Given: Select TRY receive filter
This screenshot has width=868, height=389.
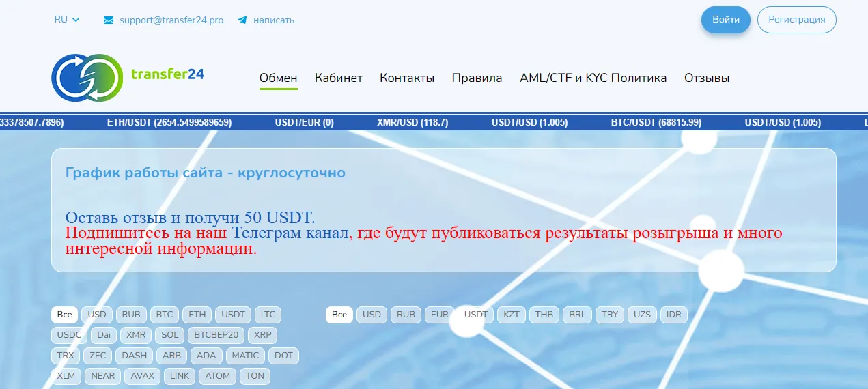Looking at the screenshot, I should [x=610, y=315].
